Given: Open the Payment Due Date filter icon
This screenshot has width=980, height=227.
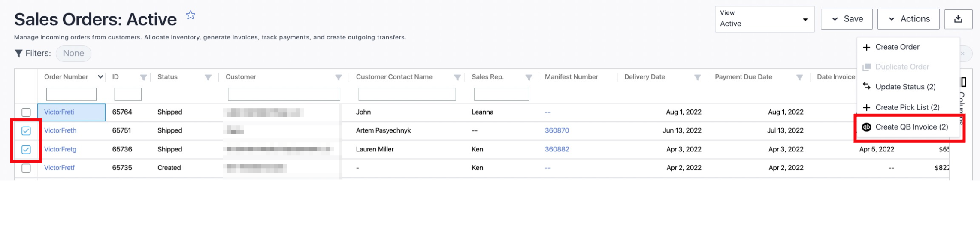Looking at the screenshot, I should pos(799,77).
